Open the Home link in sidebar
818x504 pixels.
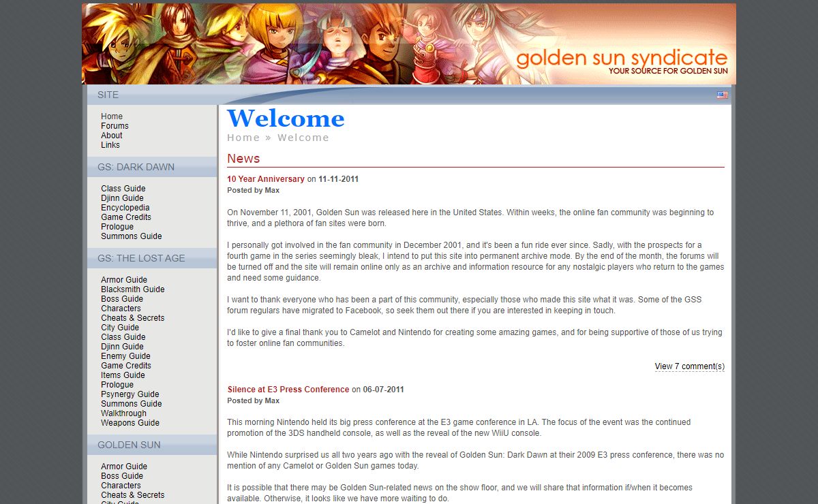112,116
